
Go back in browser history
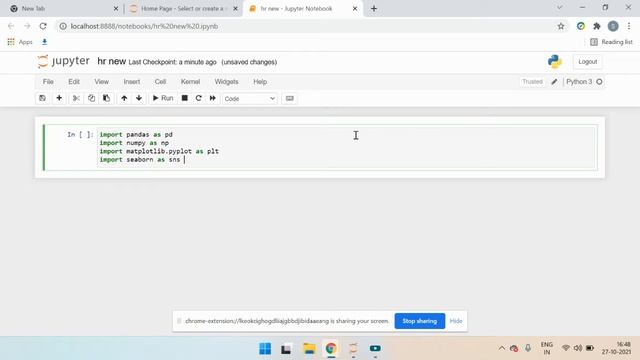(x=11, y=26)
